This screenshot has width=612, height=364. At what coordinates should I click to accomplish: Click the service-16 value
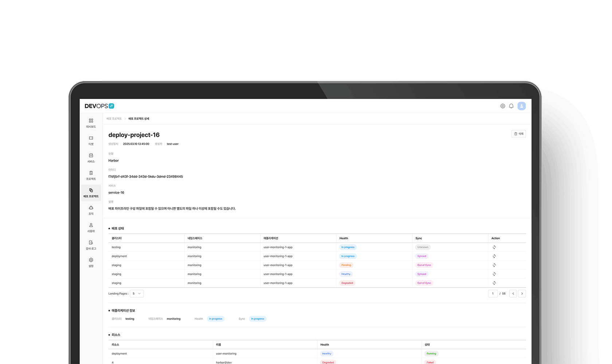click(x=116, y=193)
